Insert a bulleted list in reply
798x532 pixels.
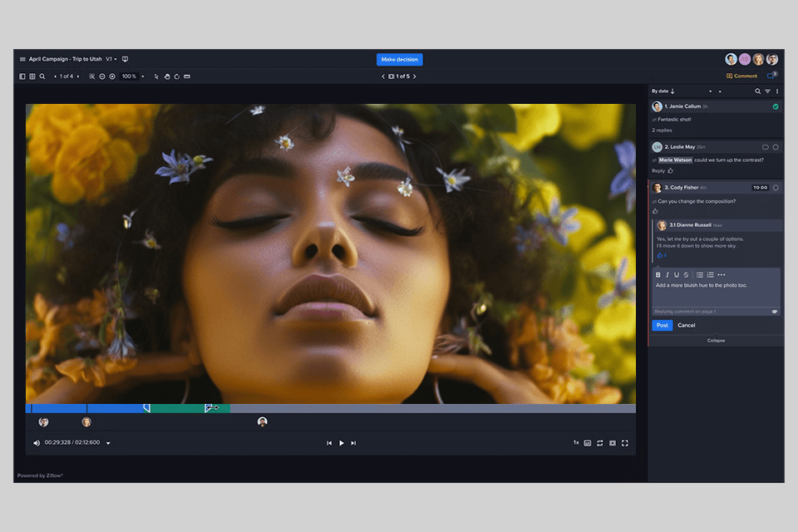(700, 275)
